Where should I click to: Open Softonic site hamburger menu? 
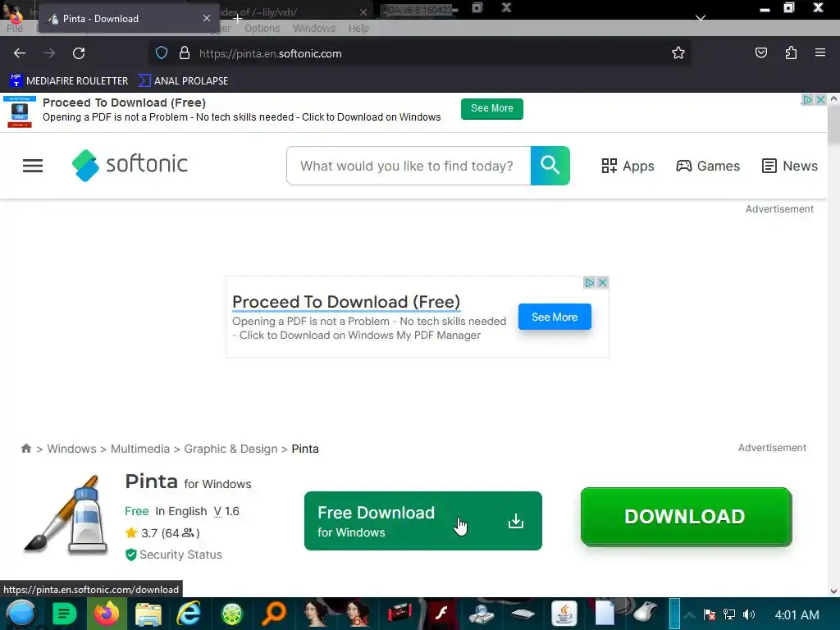pos(33,166)
